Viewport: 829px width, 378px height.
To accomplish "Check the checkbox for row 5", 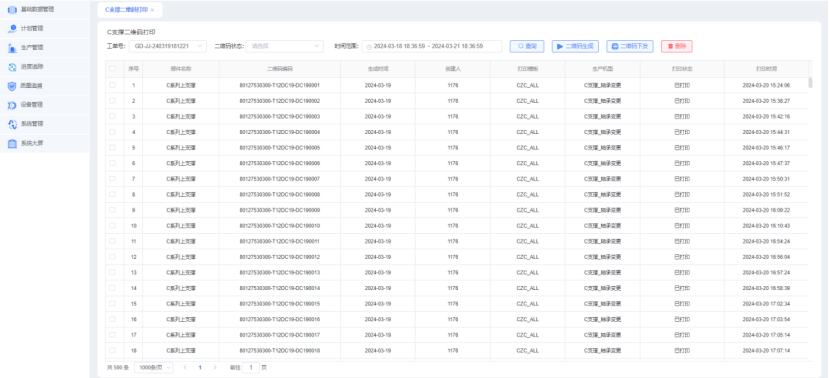I will point(112,147).
